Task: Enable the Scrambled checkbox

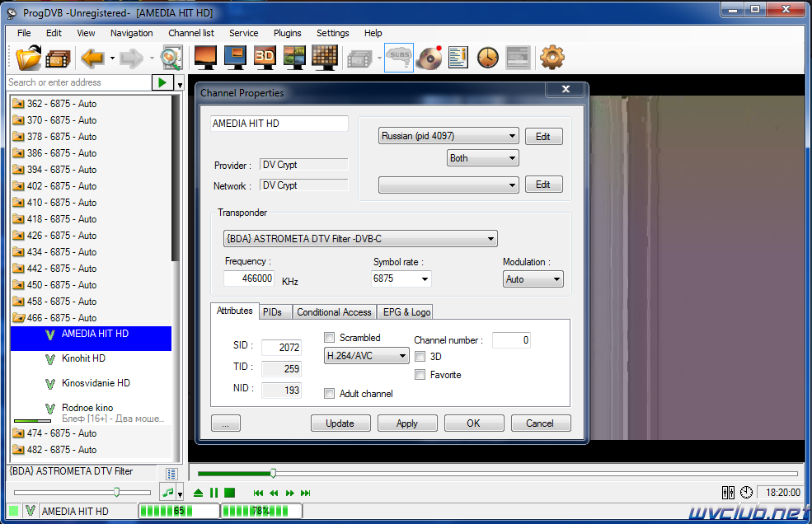Action: pyautogui.click(x=330, y=338)
